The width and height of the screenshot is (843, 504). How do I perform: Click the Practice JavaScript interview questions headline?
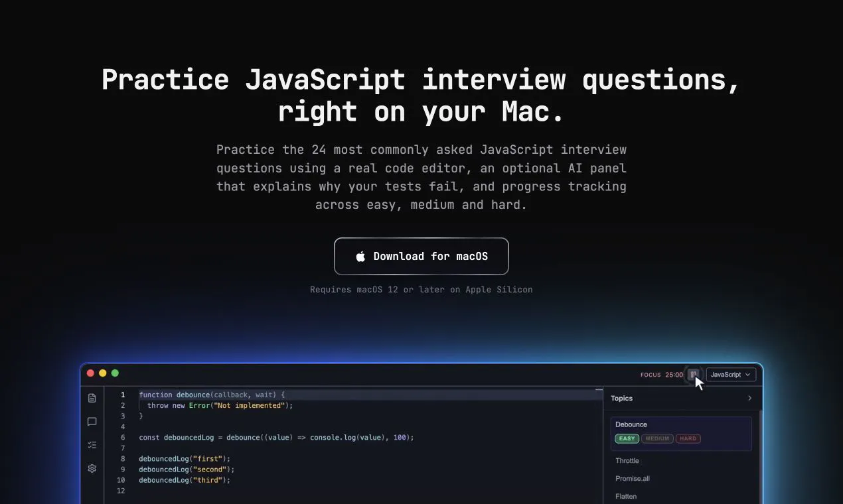421,95
